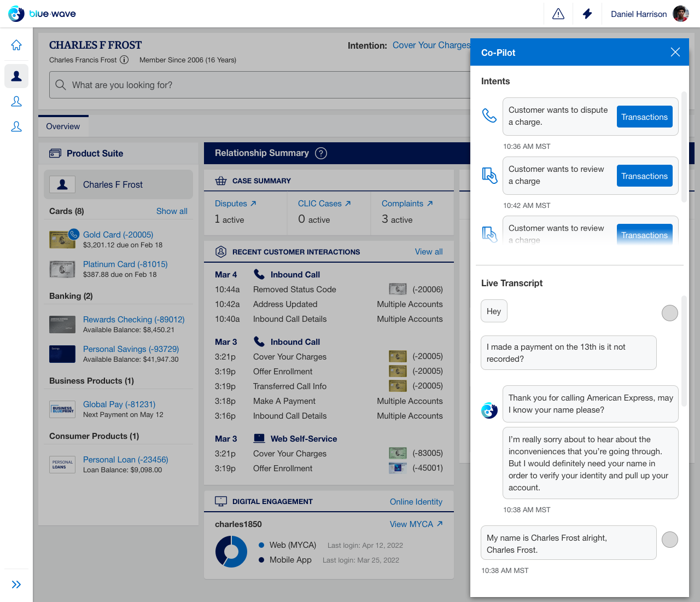Viewport: 700px width, 602px height.
Task: Open Complaints external link
Action: 407,204
